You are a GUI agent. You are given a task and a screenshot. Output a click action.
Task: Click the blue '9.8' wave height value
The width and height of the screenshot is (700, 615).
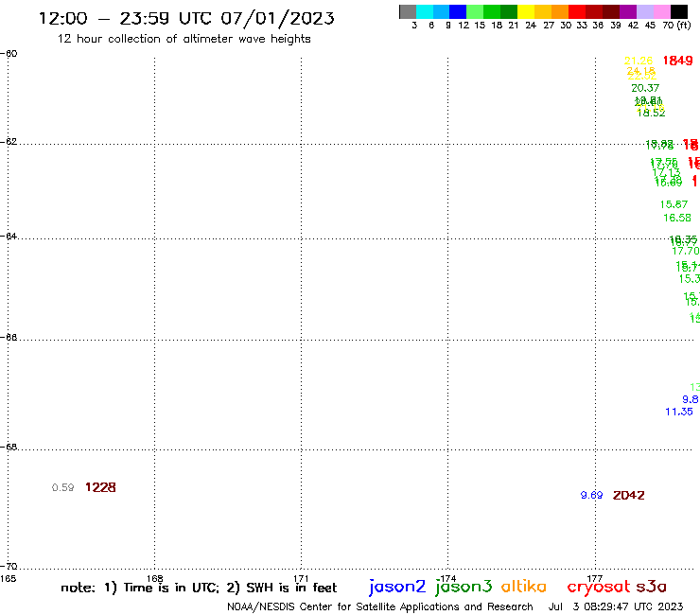coord(691,399)
